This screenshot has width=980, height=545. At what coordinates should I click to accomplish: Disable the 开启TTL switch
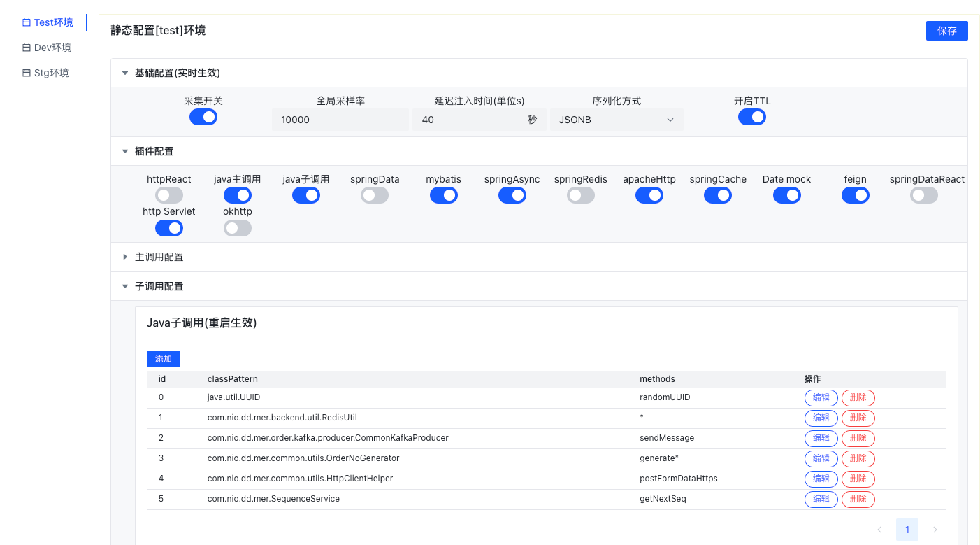752,117
